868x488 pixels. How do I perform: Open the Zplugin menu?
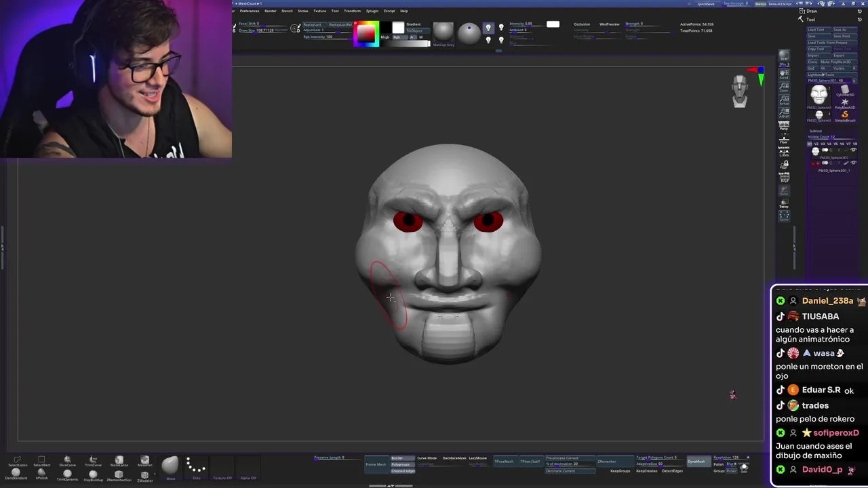[372, 11]
